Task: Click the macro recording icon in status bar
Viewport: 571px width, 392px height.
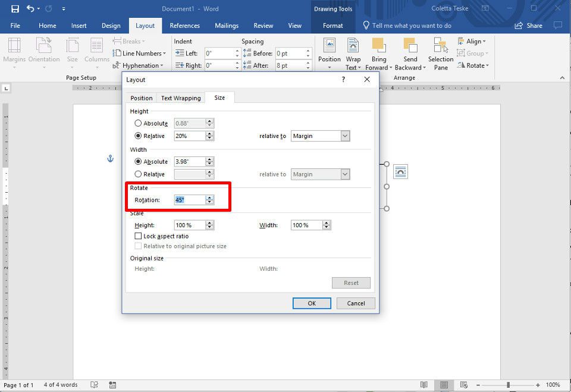Action: (x=112, y=385)
